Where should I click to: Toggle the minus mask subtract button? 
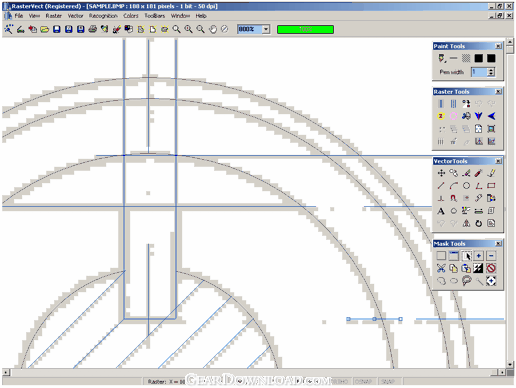point(491,256)
